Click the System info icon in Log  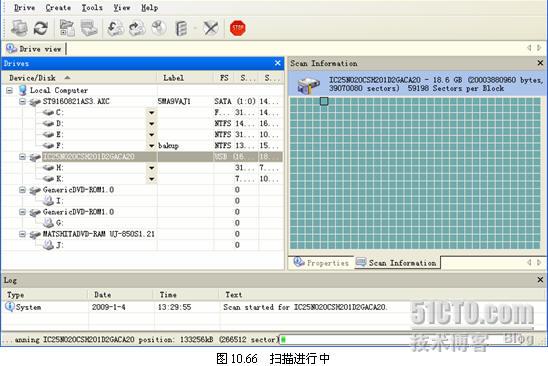coord(9,307)
